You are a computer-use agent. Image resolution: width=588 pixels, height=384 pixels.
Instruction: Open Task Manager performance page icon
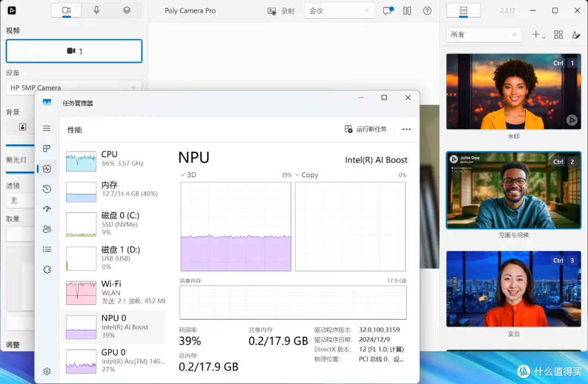click(x=47, y=169)
